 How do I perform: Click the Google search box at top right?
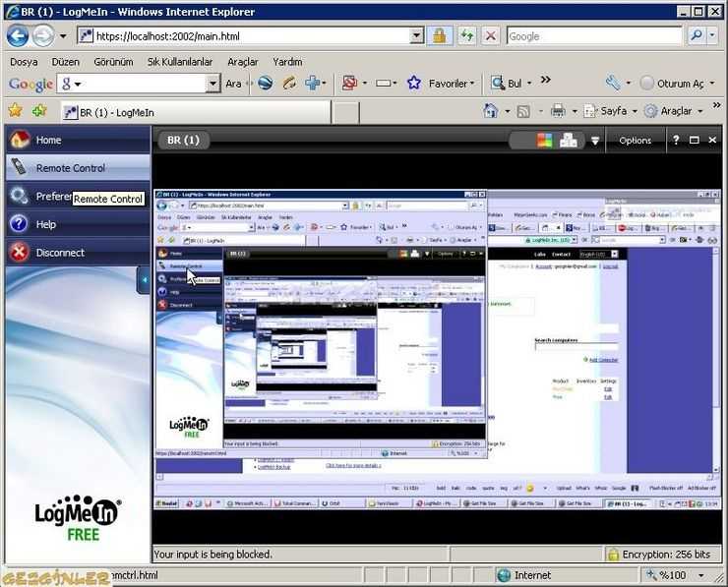594,36
